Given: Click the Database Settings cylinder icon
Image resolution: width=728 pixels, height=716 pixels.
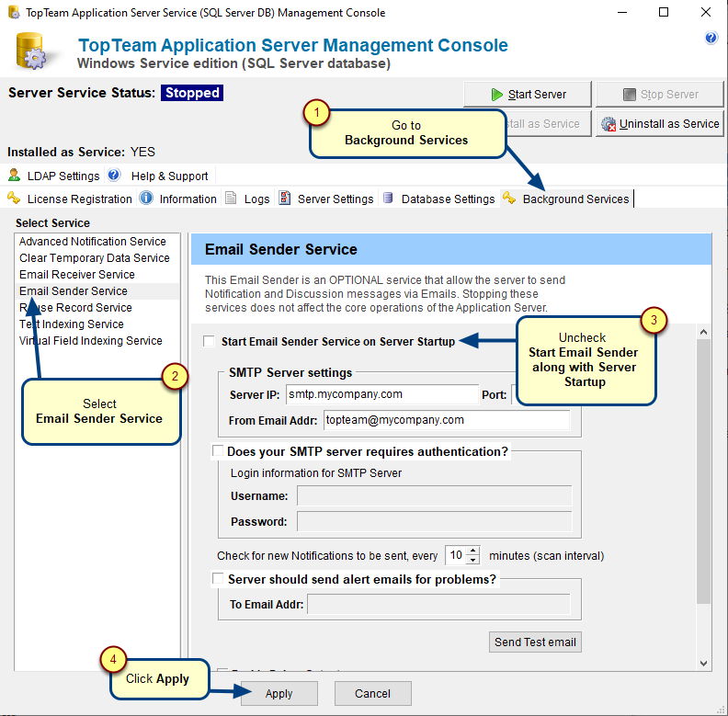Looking at the screenshot, I should pos(388,199).
